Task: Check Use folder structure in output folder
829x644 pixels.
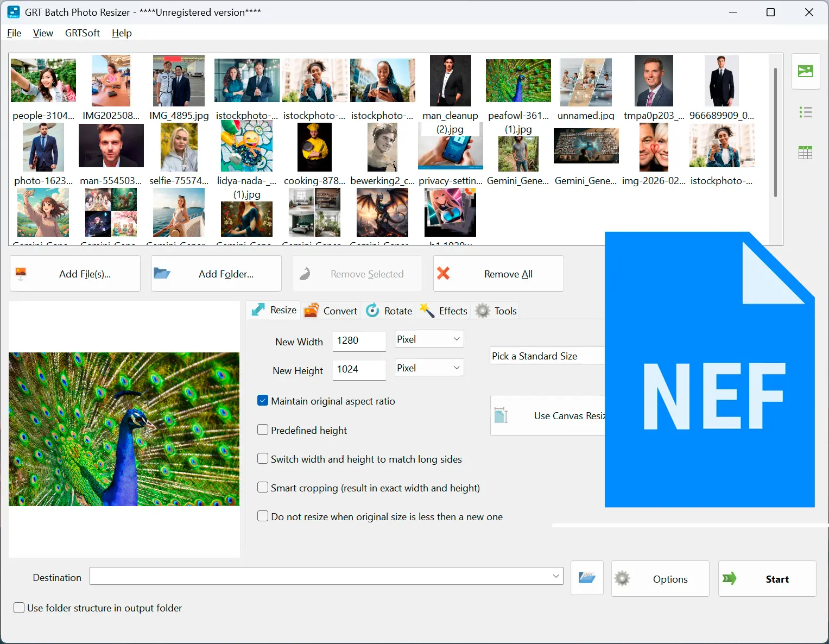Action: tap(19, 608)
